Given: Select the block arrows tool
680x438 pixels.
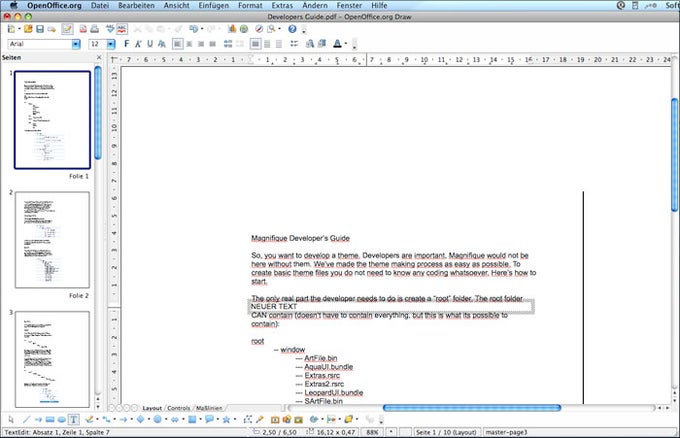Looking at the screenshot, I should [x=175, y=419].
